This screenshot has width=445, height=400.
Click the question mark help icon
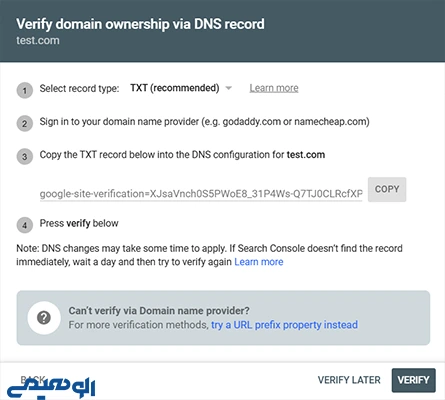(x=44, y=318)
